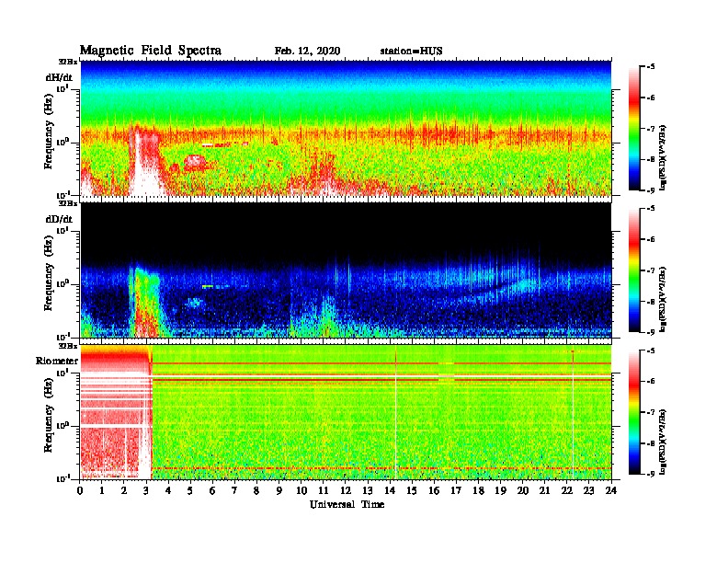Click Frequency (Hz) label of dH/dt panel
The width and height of the screenshot is (728, 563).
coord(49,132)
